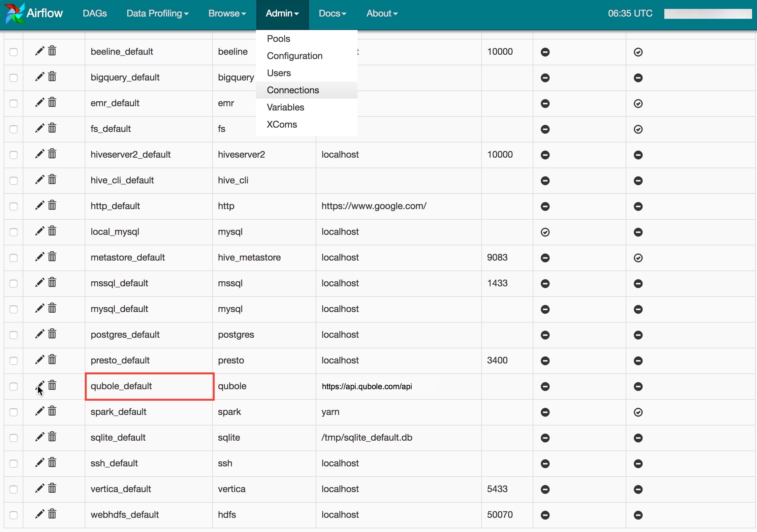Edit the webhdfs_default connection

pos(40,514)
